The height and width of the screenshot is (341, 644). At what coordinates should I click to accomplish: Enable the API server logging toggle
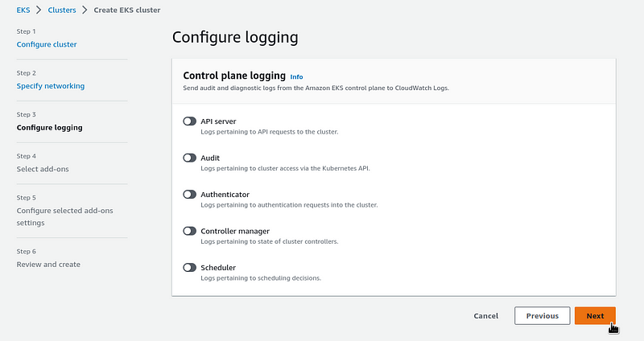[x=189, y=121]
